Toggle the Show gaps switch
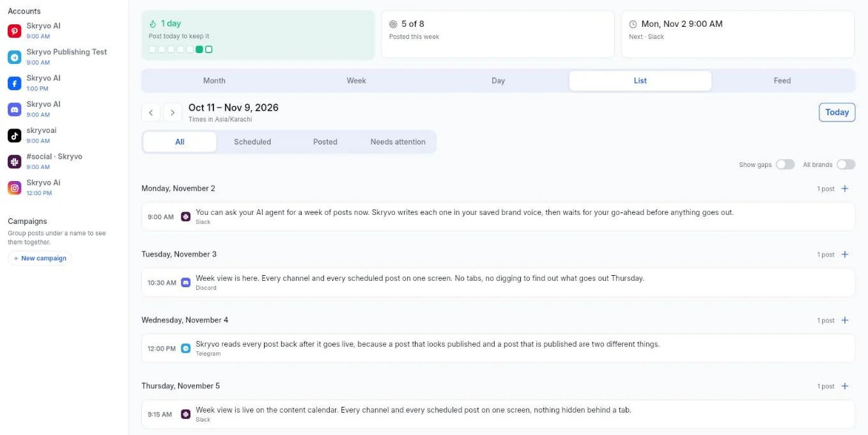 click(x=785, y=164)
